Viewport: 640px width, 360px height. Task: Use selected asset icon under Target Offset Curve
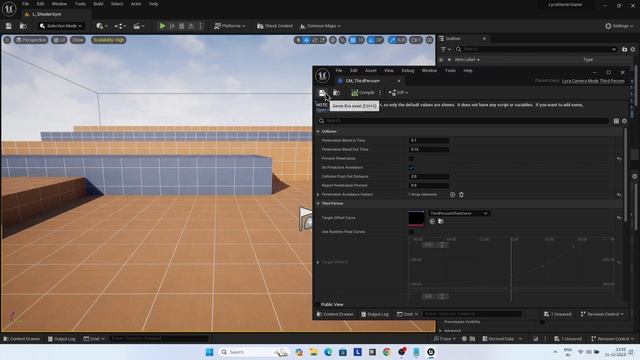[x=432, y=221]
